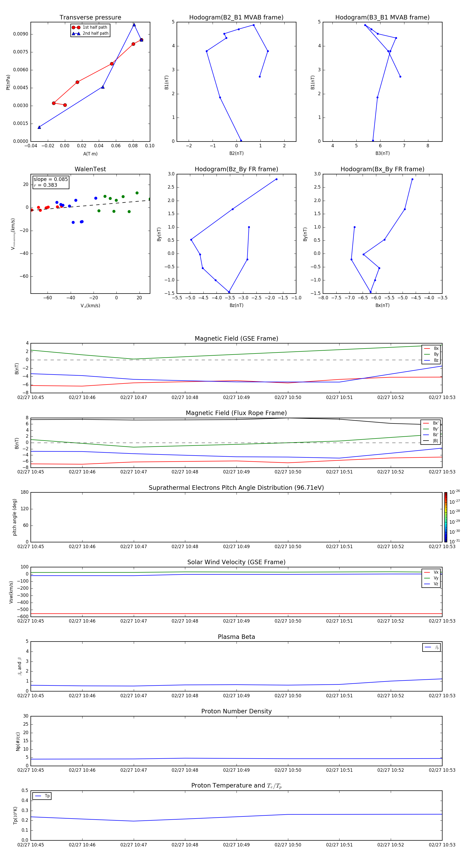Click the 'Hodogram(Bz_By FR frame)' title
The width and height of the screenshot is (473, 868).
[x=236, y=169]
